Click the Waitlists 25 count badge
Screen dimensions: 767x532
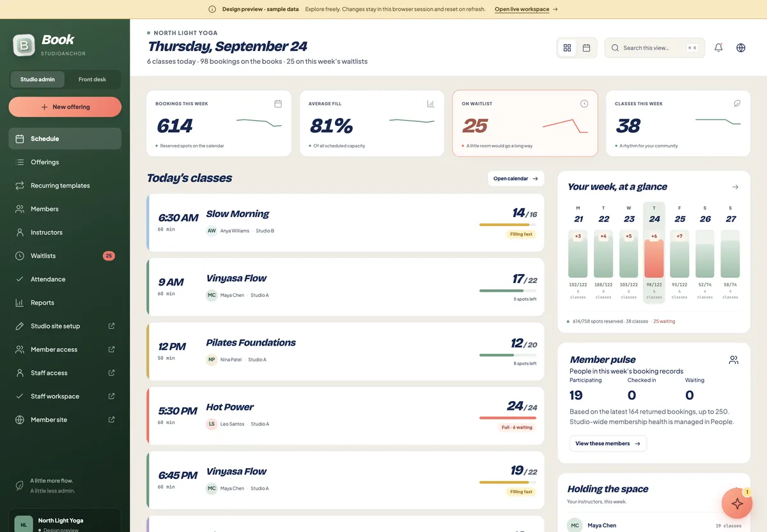click(109, 256)
